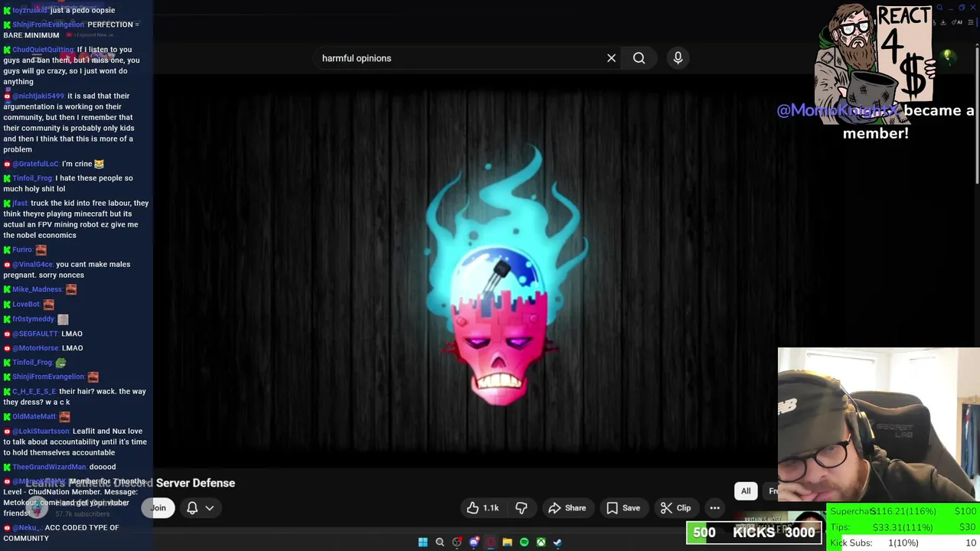Create a clip with the Clip button
This screenshot has width=980, height=551.
(676, 507)
